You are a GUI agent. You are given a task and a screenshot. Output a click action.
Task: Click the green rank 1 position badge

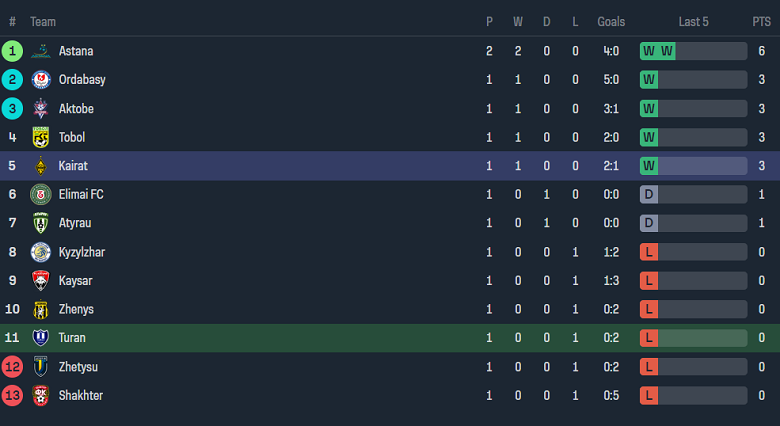(x=13, y=51)
